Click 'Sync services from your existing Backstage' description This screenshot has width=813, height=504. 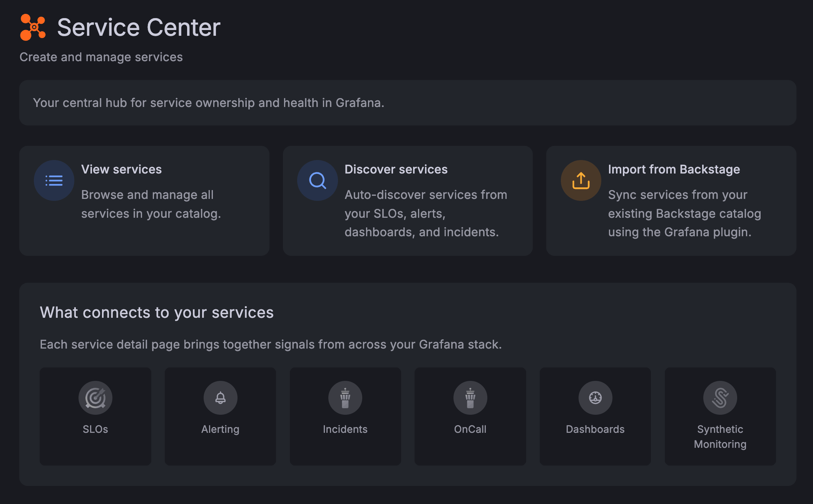pos(685,214)
